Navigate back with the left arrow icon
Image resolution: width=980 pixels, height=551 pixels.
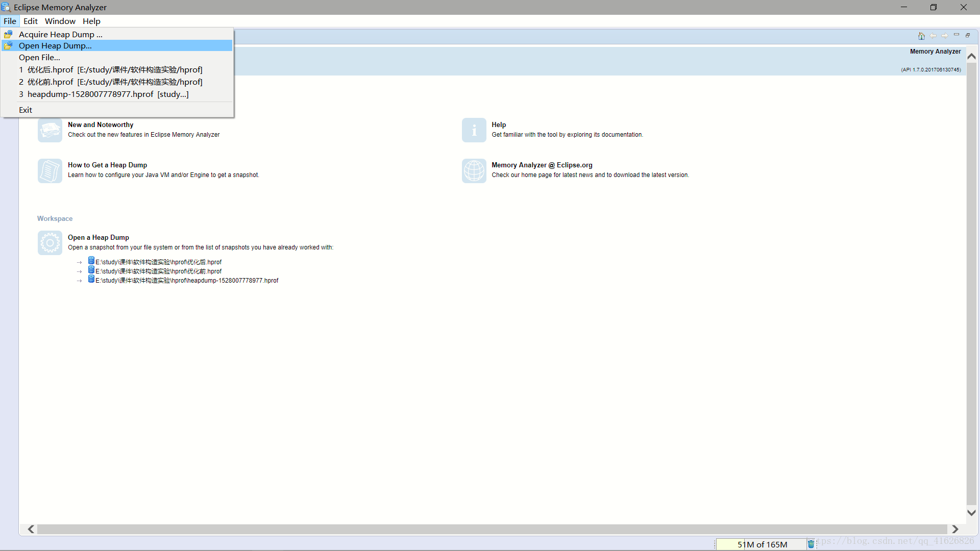(933, 36)
